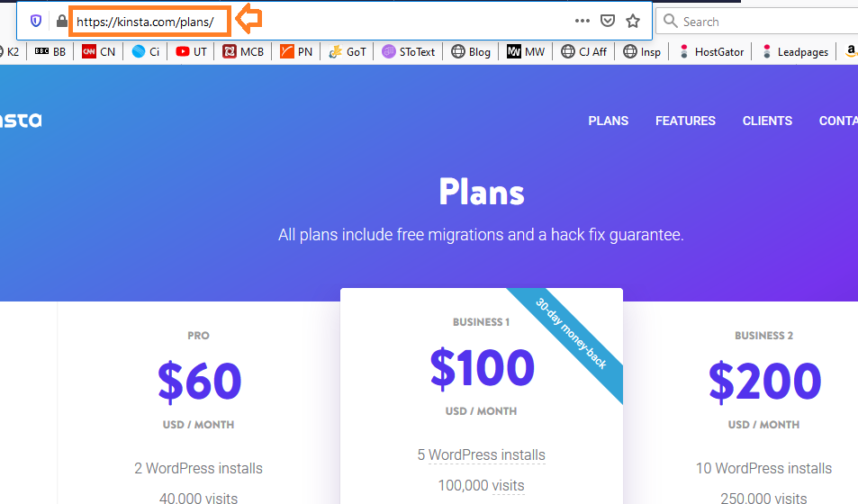Viewport: 858px width, 504px height.
Task: Bookmark this page with the star icon
Action: pyautogui.click(x=633, y=21)
